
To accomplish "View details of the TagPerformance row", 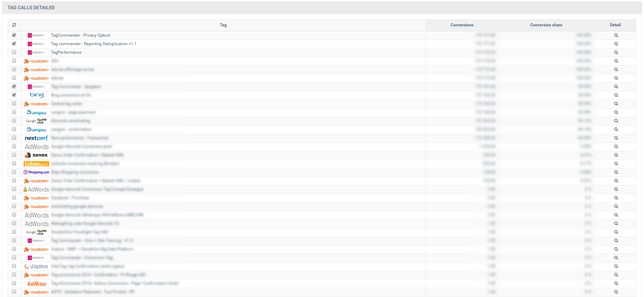I will click(x=616, y=52).
